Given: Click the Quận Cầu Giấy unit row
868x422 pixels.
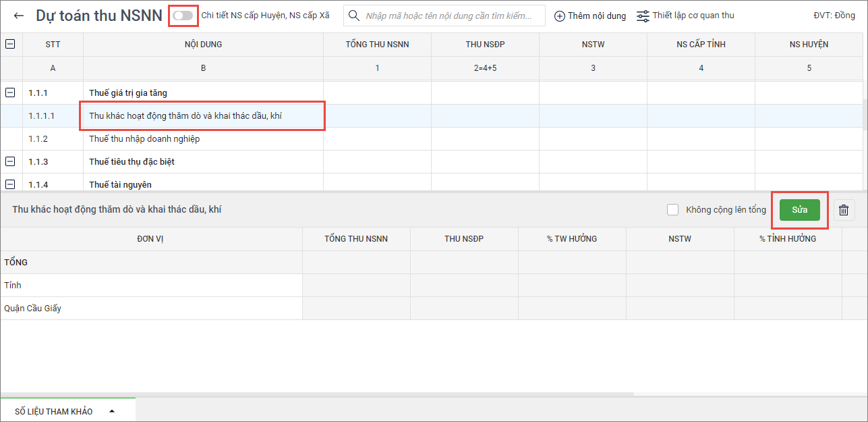Looking at the screenshot, I should pyautogui.click(x=33, y=309).
